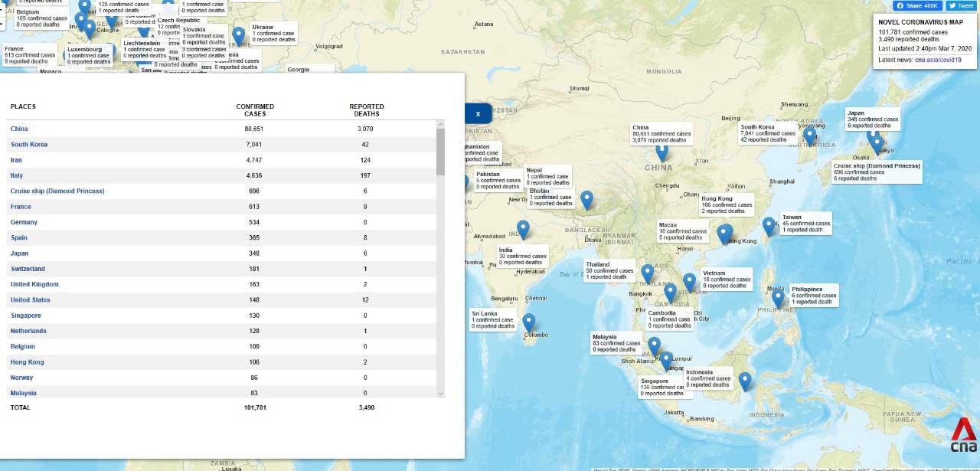This screenshot has width=980, height=471.
Task: Select the Sri Lanka pin near Colombo
Action: (x=528, y=322)
